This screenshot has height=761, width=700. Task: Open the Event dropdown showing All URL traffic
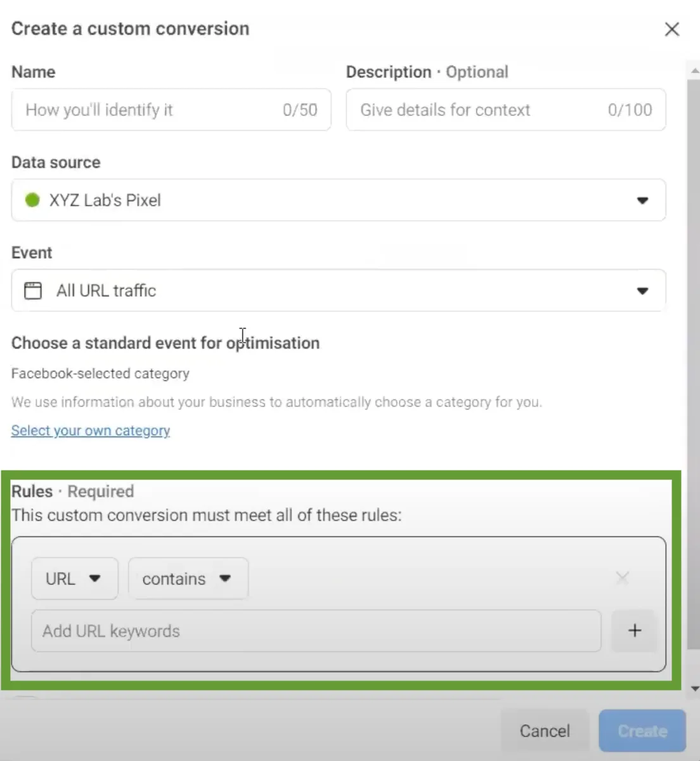tap(339, 290)
